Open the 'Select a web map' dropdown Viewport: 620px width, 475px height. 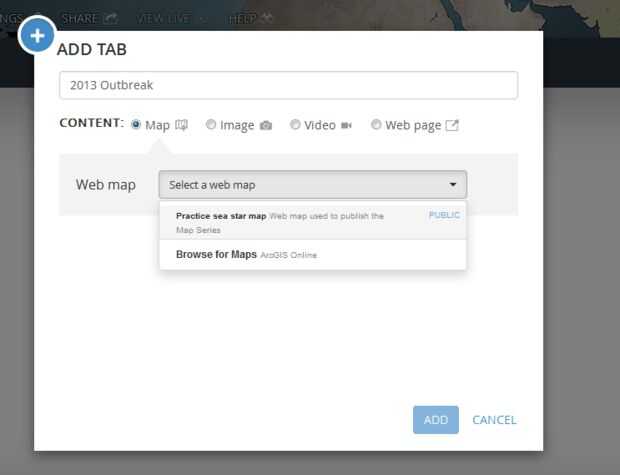[311, 185]
